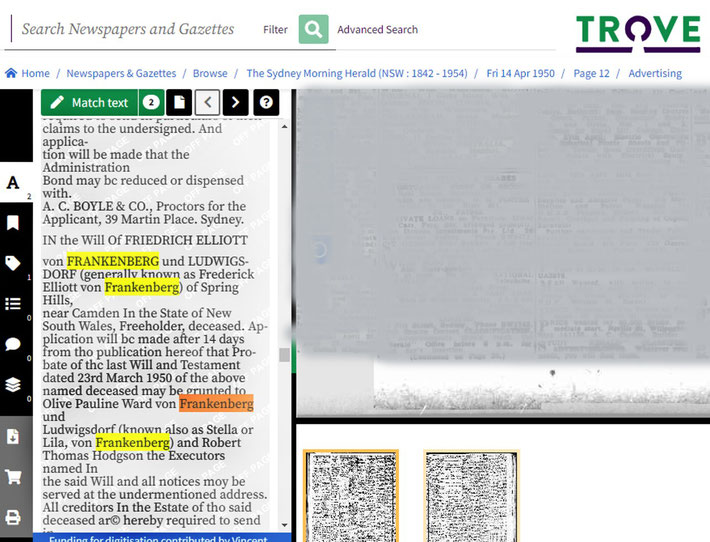Viewport: 710px width, 542px height.
Task: Click the pencil Match text button
Action: 90,102
